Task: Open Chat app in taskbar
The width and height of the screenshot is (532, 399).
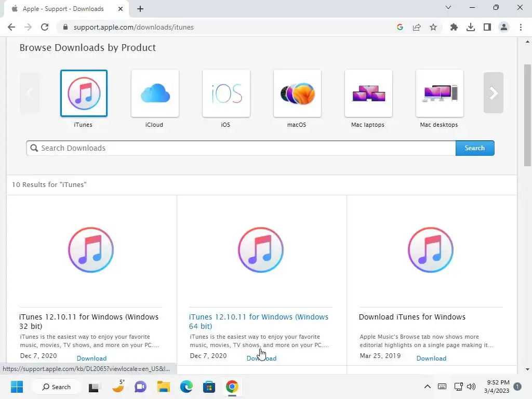Action: pos(140,387)
